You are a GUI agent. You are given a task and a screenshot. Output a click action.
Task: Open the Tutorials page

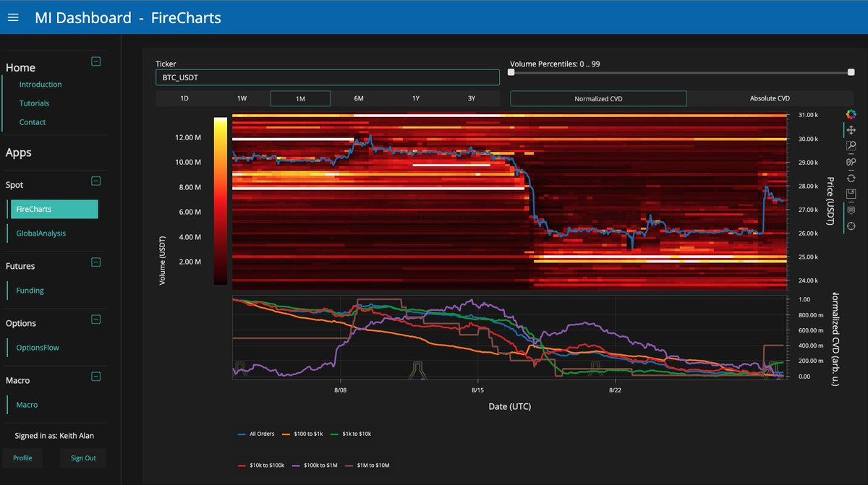(34, 103)
